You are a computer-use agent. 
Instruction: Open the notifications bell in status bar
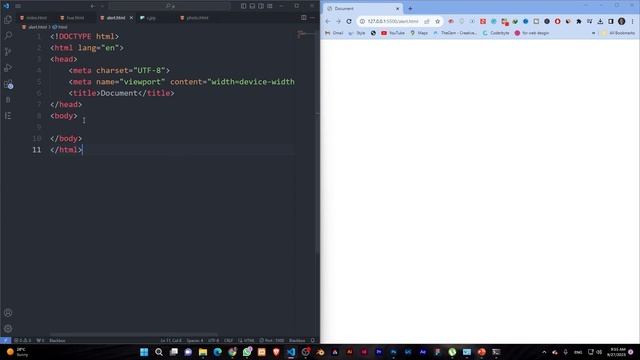coord(313,340)
